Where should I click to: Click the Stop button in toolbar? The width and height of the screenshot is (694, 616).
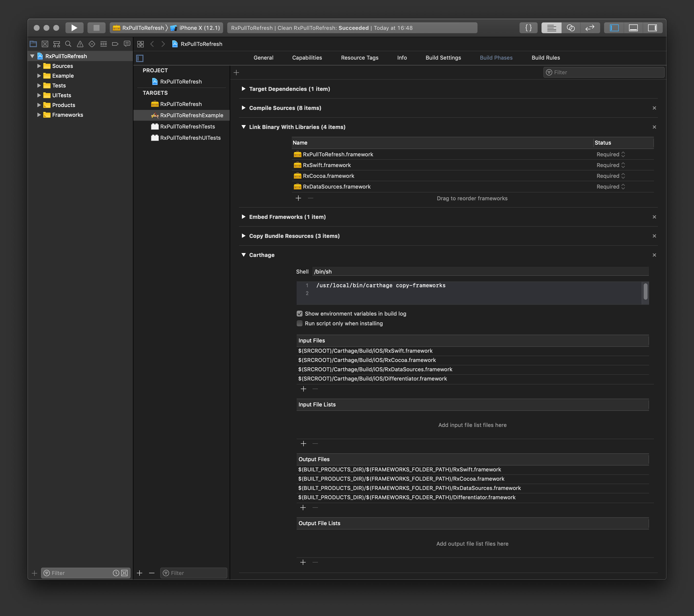[x=97, y=28]
